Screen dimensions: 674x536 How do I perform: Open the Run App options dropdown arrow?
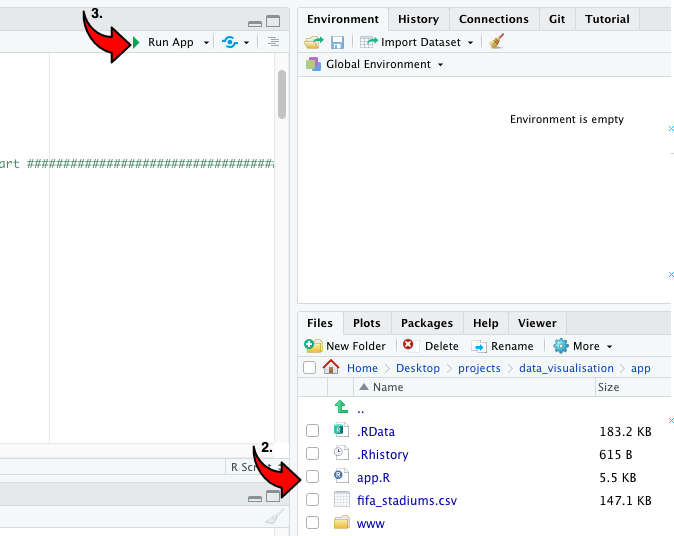[x=206, y=43]
